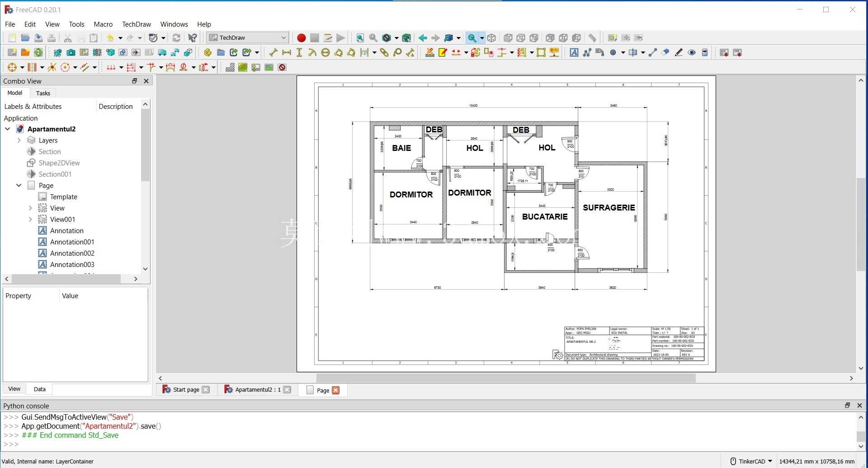
Task: Toggle the red macro recording button
Action: click(x=302, y=38)
